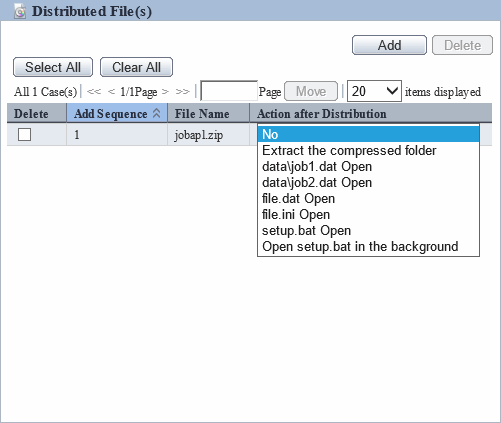Go to first page with << link

pyautogui.click(x=94, y=91)
